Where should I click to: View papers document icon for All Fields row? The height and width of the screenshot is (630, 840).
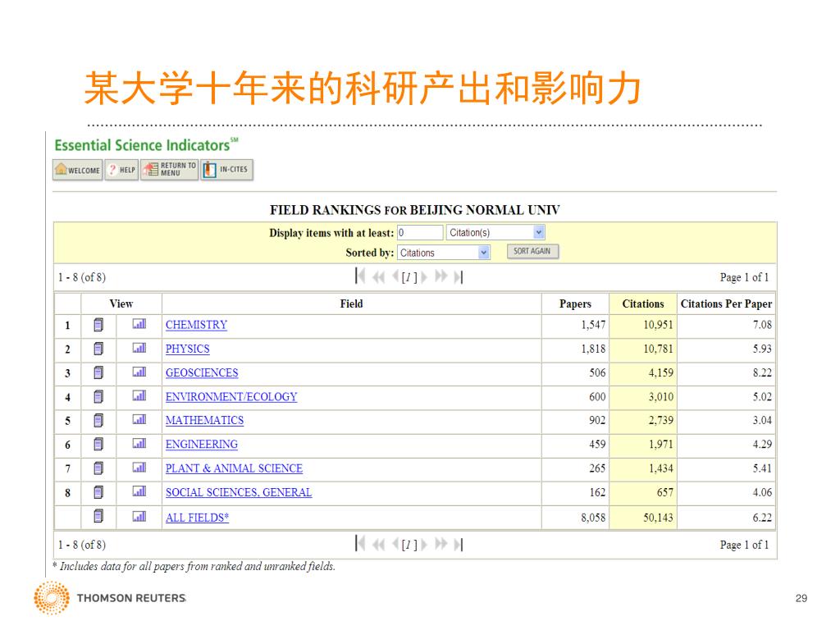coord(98,516)
